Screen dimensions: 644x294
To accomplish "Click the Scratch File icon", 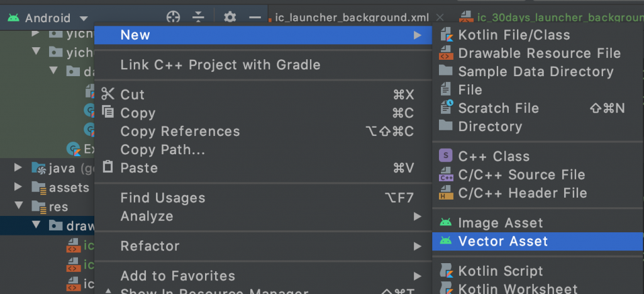I will (x=446, y=108).
